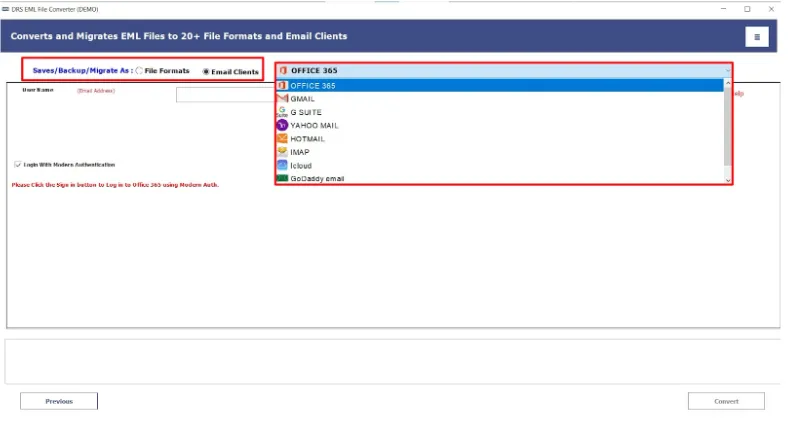This screenshot has height=431, width=802.
Task: Click the Yahoo Mail purple icon
Action: 282,125
